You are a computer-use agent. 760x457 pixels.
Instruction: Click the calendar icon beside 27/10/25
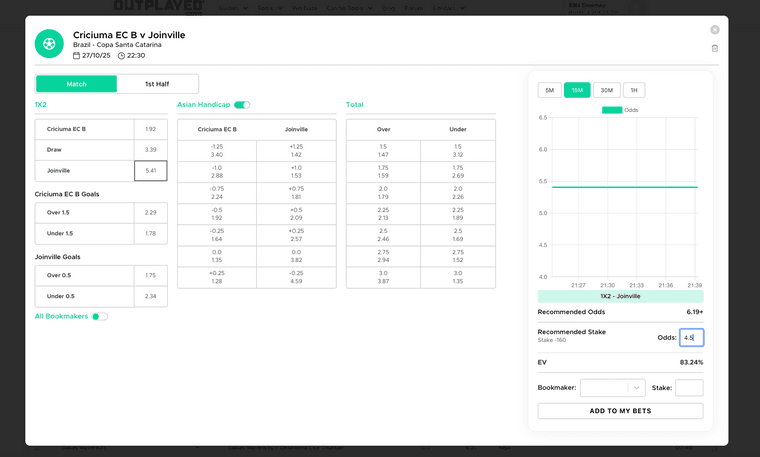click(77, 56)
